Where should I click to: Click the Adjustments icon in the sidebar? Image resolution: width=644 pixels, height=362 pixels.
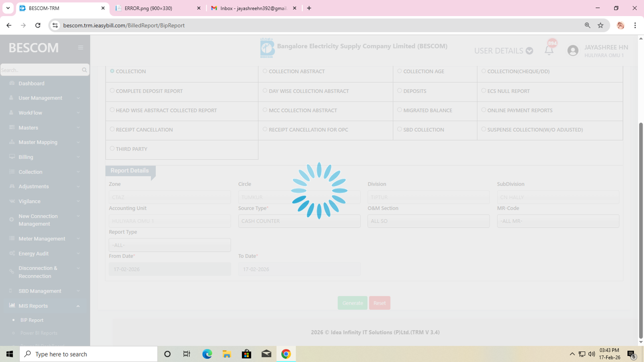pyautogui.click(x=12, y=187)
